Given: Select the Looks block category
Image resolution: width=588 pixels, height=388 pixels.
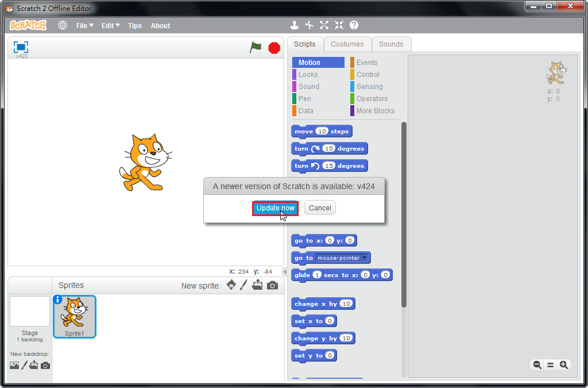Looking at the screenshot, I should pos(318,74).
